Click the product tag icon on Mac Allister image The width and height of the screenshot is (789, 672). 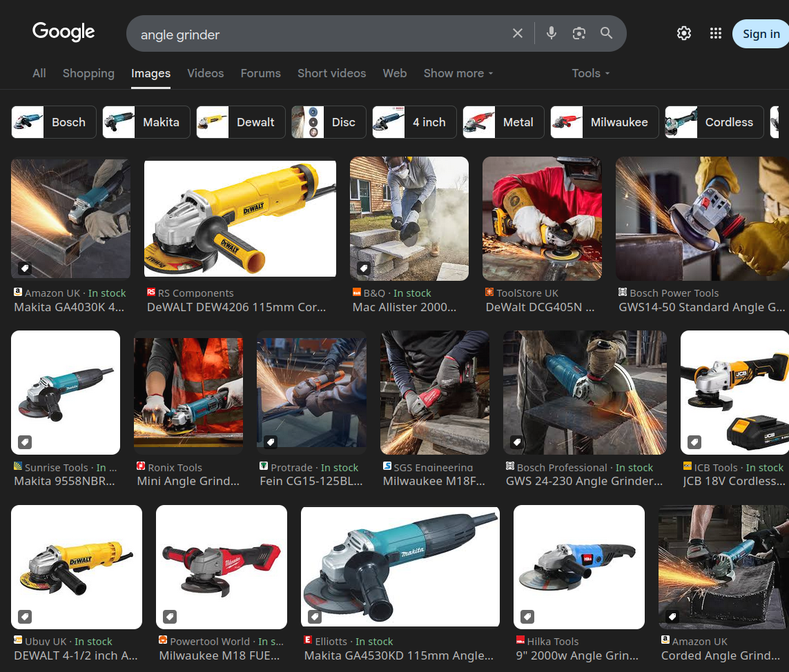pos(364,268)
